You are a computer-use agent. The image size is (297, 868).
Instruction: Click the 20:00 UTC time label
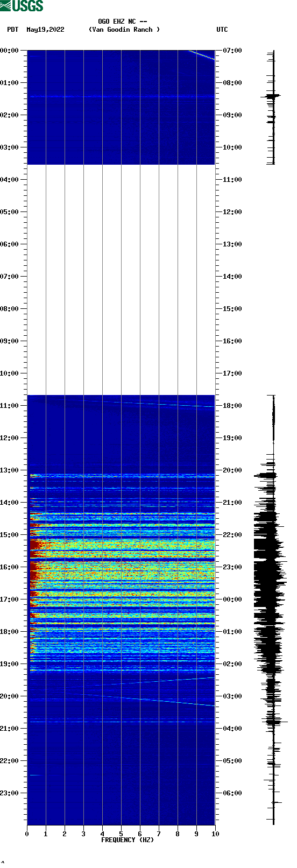click(232, 470)
